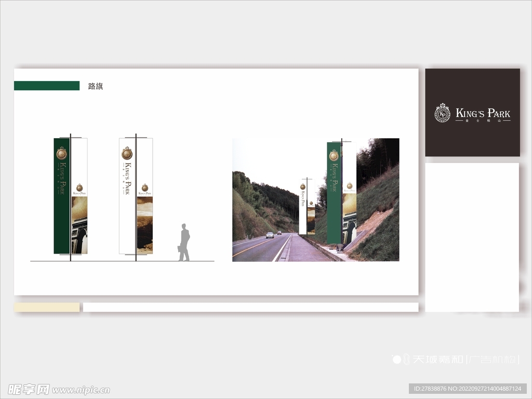
Task: Click the gold medallion on the green banner
Action: pos(62,153)
